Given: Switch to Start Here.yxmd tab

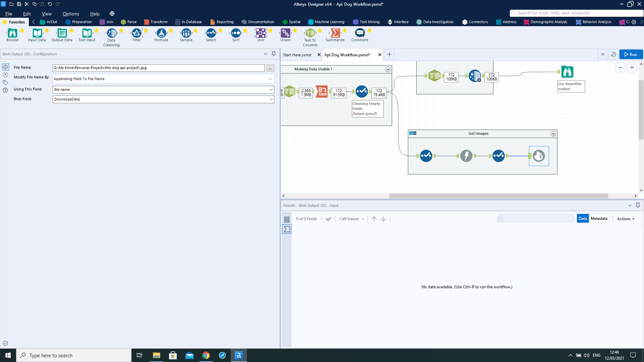Looking at the screenshot, I should tap(297, 55).
